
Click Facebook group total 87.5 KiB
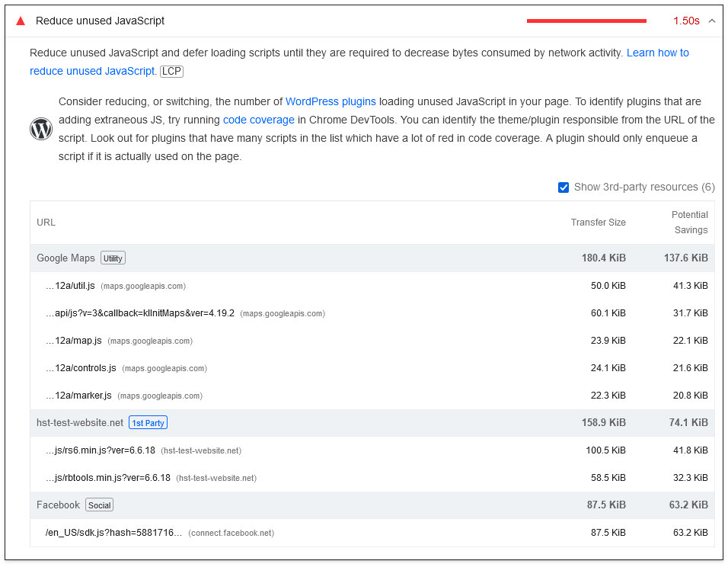606,505
